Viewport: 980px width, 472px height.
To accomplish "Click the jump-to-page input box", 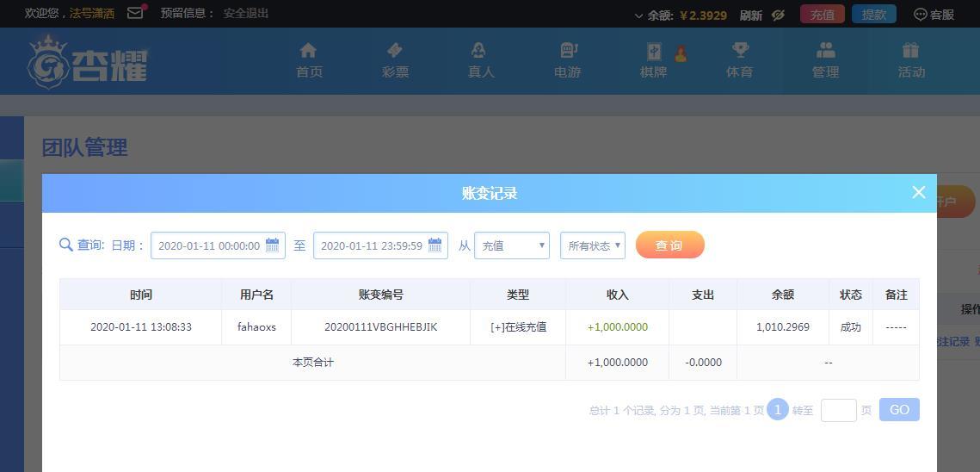I will [838, 410].
